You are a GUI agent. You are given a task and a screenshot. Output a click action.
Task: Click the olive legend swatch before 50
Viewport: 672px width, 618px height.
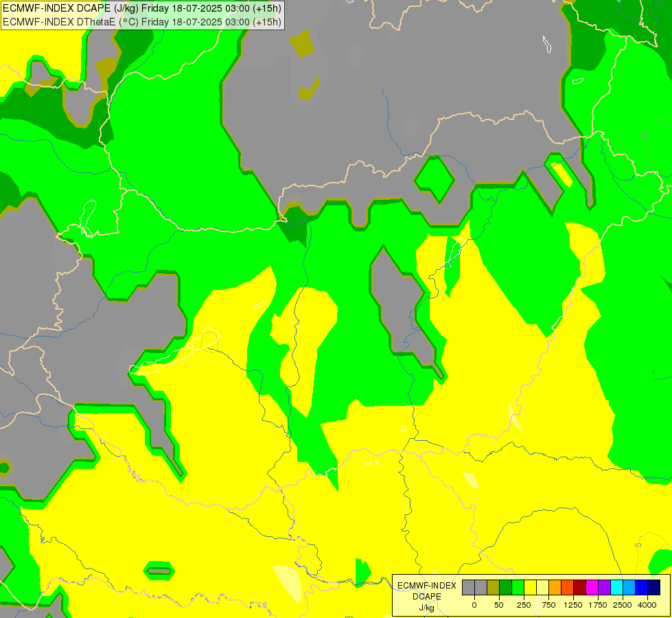pos(494,587)
